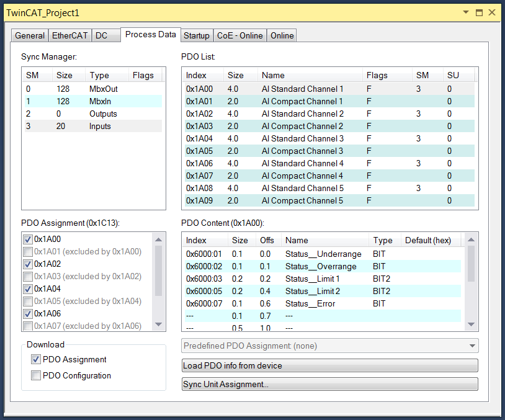Close the TwinCAT_Project1 document window
This screenshot has height=420, width=505.
[492, 12]
